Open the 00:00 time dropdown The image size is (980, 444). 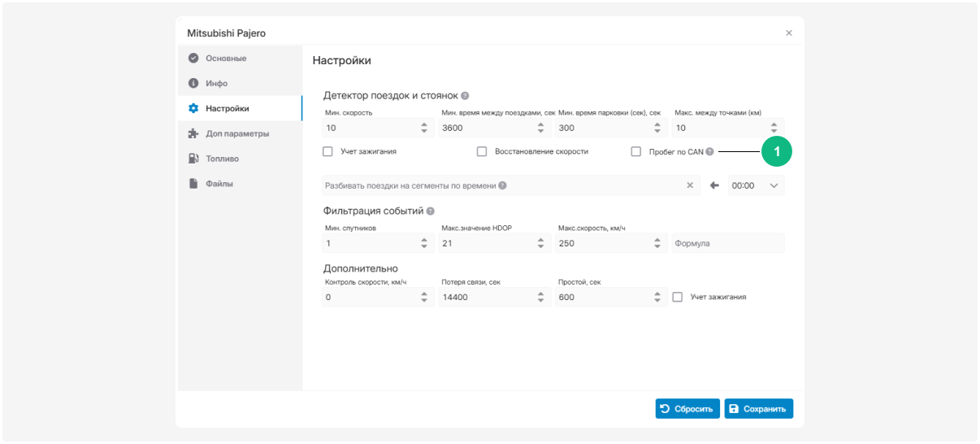[x=756, y=185]
